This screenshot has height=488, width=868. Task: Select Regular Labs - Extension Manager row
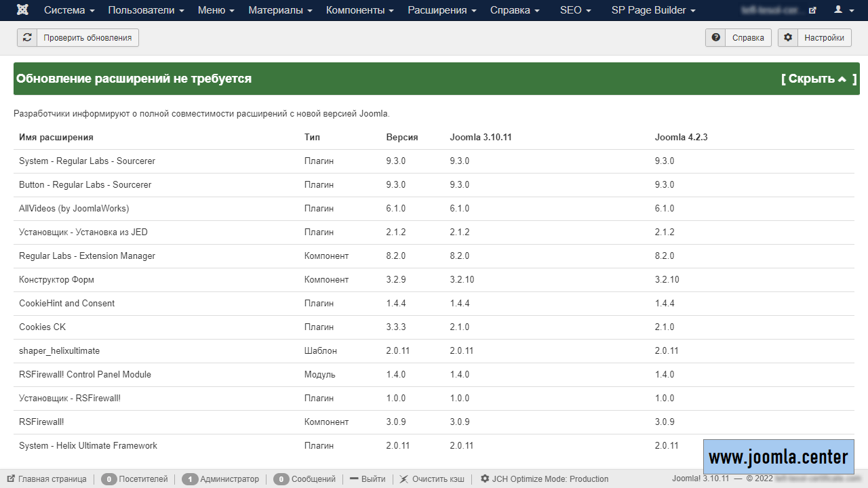point(434,256)
